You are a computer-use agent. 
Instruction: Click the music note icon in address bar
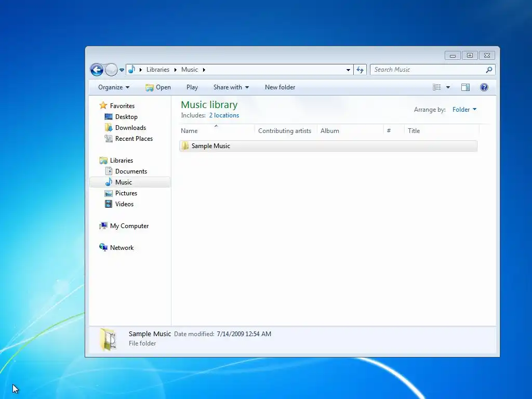pos(131,70)
